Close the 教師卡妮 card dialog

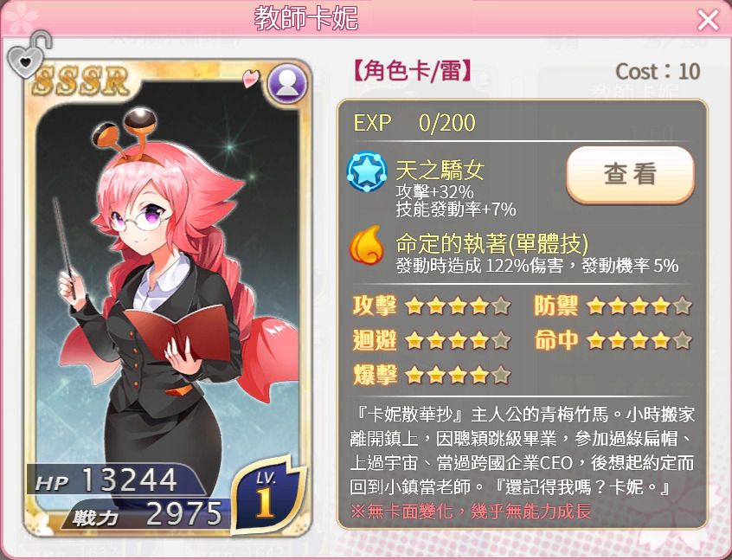pos(708,20)
